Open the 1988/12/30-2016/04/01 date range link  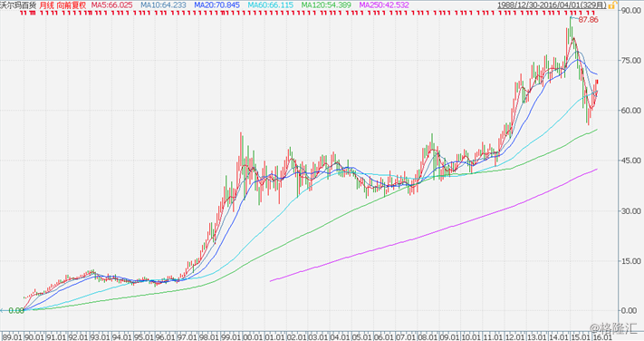pos(553,5)
